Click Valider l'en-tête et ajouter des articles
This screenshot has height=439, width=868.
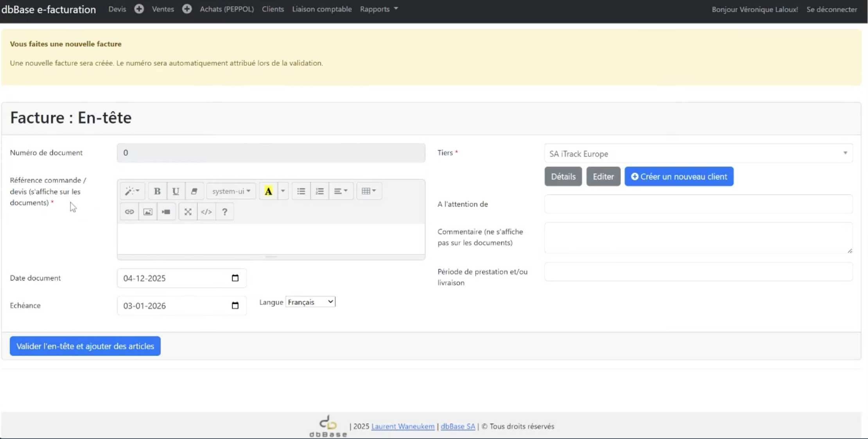tap(85, 346)
